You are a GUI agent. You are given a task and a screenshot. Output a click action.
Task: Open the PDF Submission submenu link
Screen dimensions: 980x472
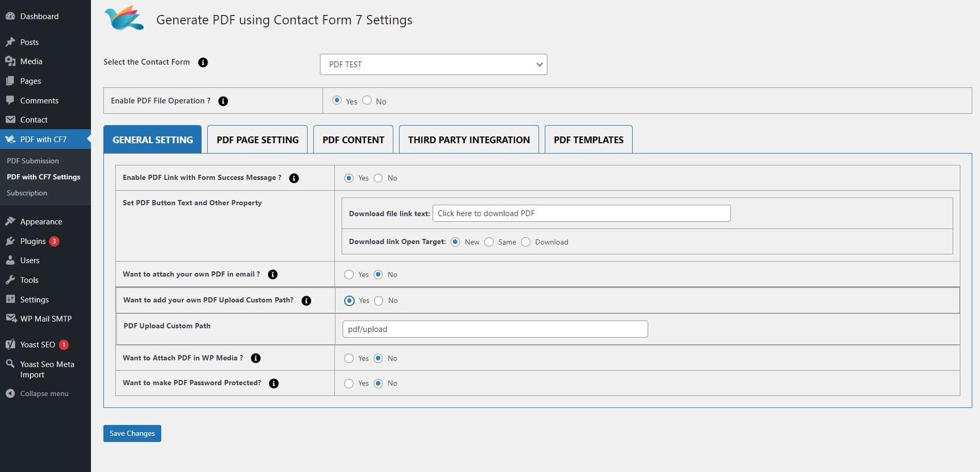coord(33,161)
